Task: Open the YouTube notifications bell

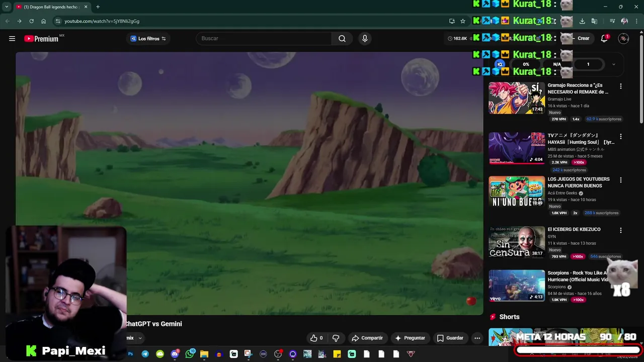Action: tap(604, 39)
